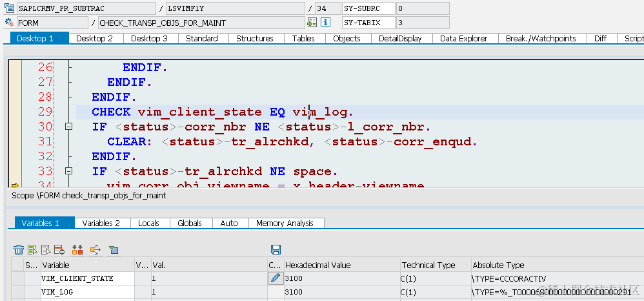Click the gears event icon beside FORM
644x301 pixels.
[9, 22]
